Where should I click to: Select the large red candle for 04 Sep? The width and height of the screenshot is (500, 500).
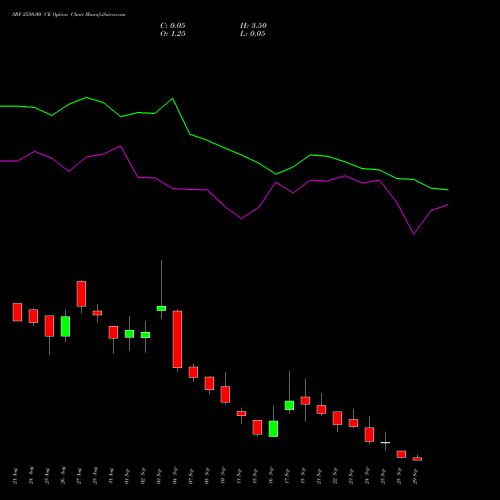[177, 339]
